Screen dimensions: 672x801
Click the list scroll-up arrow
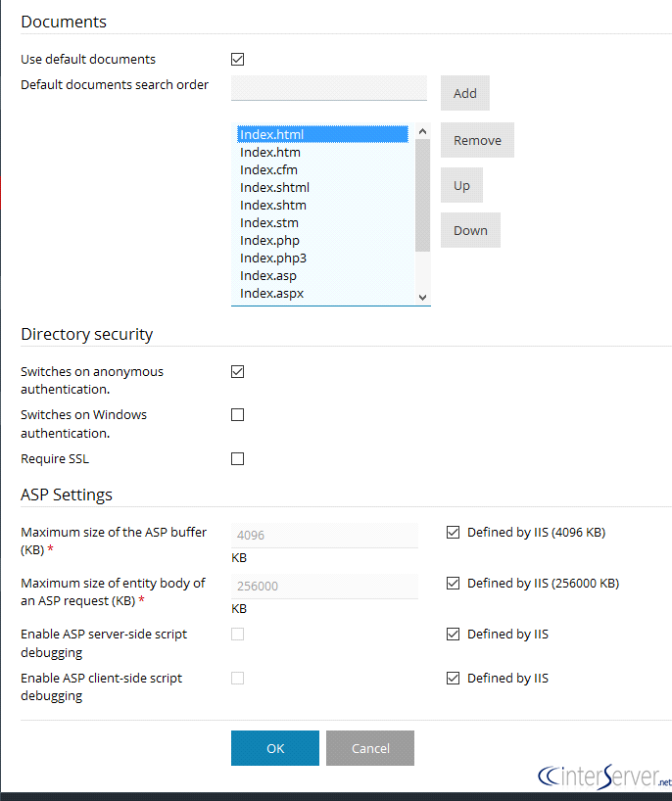[x=422, y=131]
